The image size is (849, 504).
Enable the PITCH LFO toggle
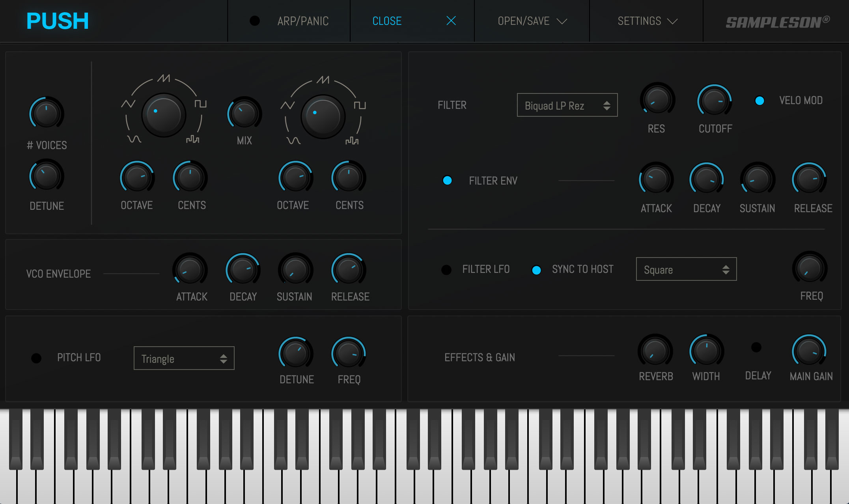click(36, 358)
